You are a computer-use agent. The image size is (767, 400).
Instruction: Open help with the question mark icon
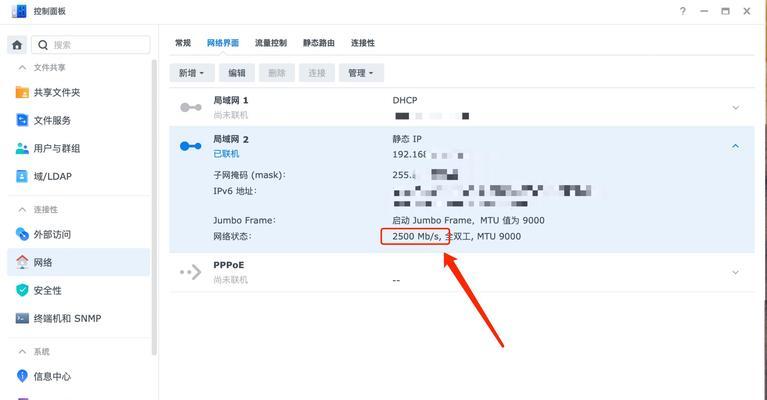682,11
